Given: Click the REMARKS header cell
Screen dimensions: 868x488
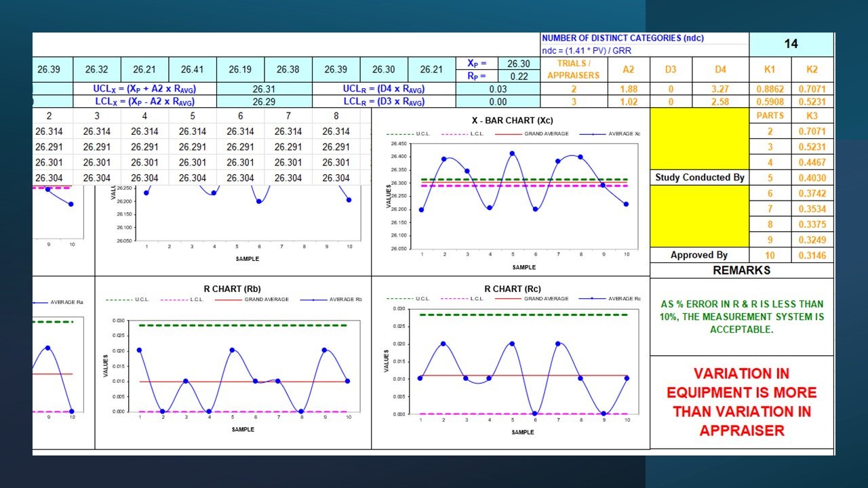Looking at the screenshot, I should (741, 270).
